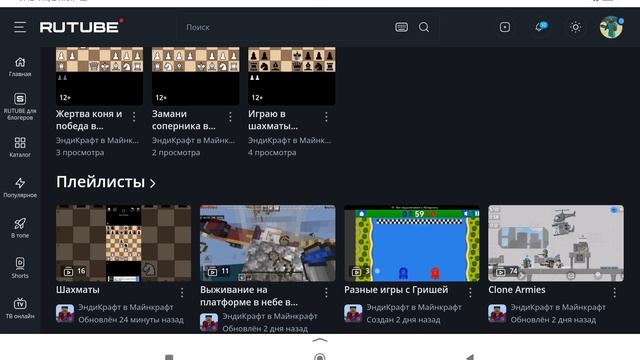Expand the Плейлисты section chevron

153,183
